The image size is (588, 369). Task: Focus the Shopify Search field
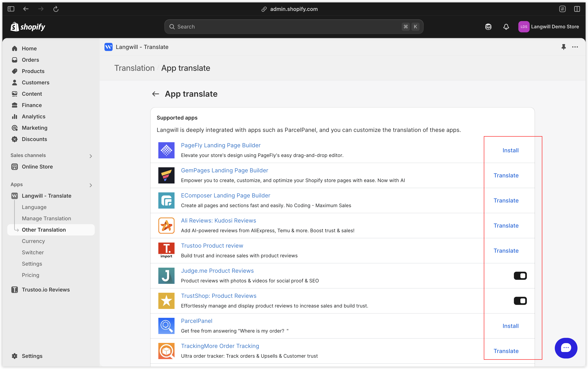point(294,27)
